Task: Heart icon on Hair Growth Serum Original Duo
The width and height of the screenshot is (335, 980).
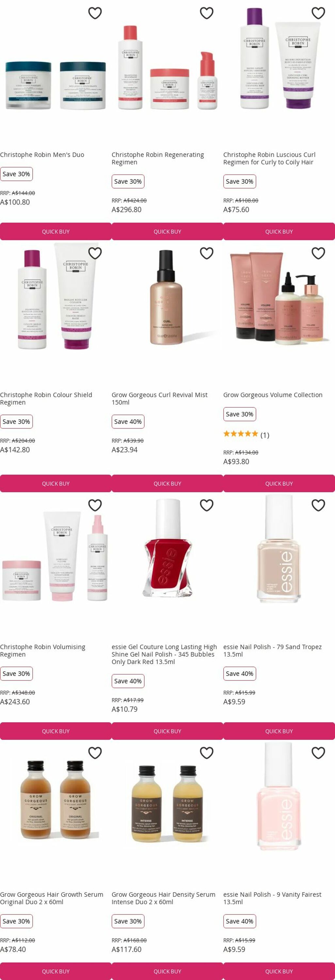Action: pos(95,753)
